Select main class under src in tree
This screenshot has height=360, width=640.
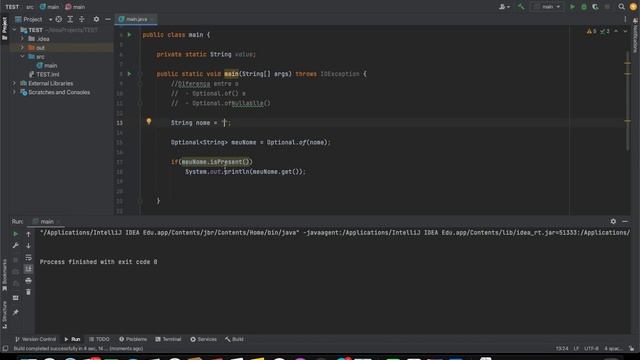tap(47, 65)
